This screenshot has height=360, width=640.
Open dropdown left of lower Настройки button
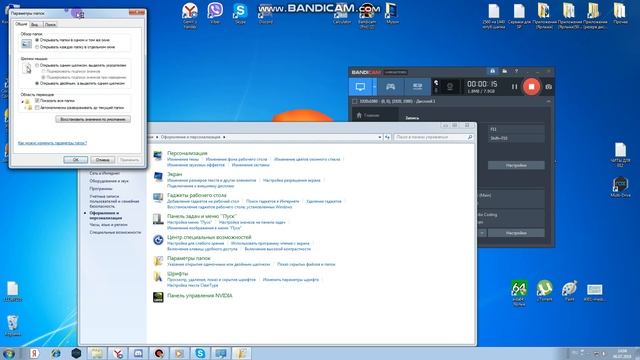[482, 233]
